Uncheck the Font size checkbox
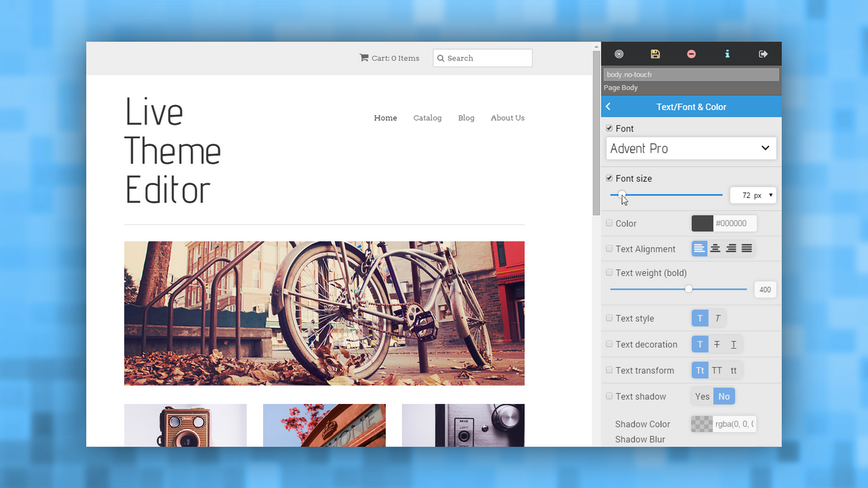Screen dimensions: 868x488 (x=609, y=178)
